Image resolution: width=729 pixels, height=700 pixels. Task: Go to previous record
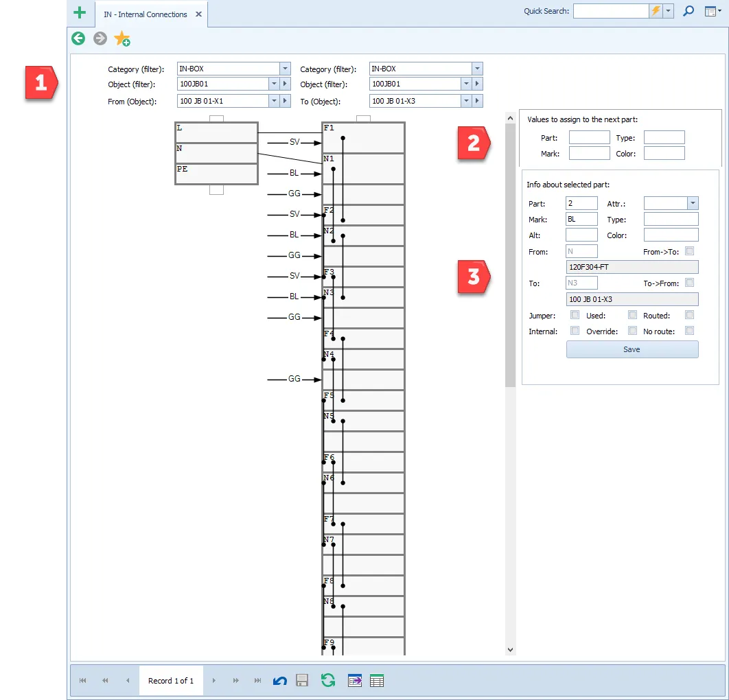[128, 681]
